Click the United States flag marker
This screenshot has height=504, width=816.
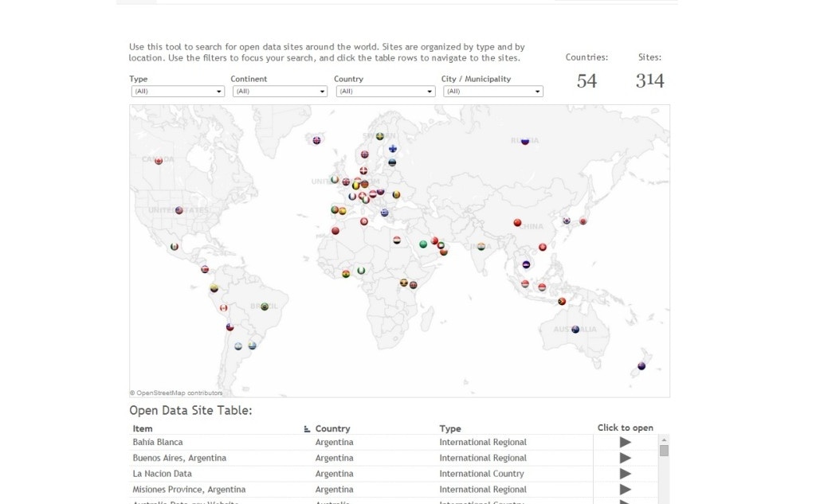pos(178,210)
